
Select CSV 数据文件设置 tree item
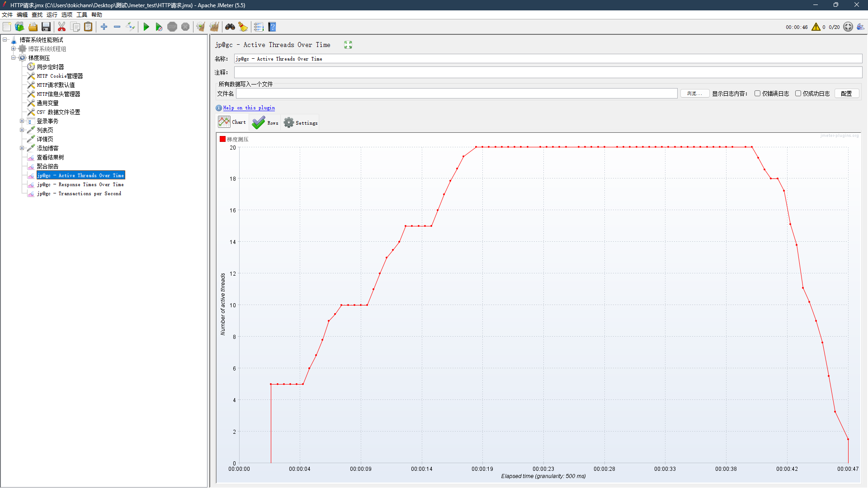[x=58, y=112]
